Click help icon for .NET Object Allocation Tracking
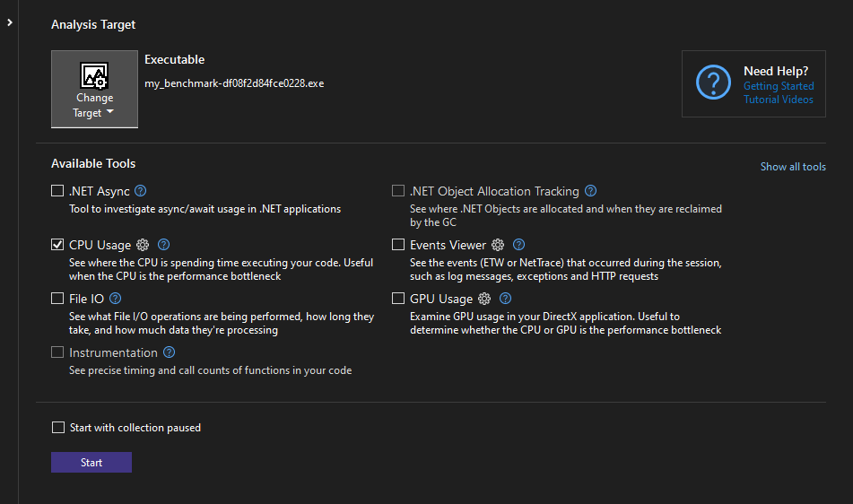 click(590, 191)
